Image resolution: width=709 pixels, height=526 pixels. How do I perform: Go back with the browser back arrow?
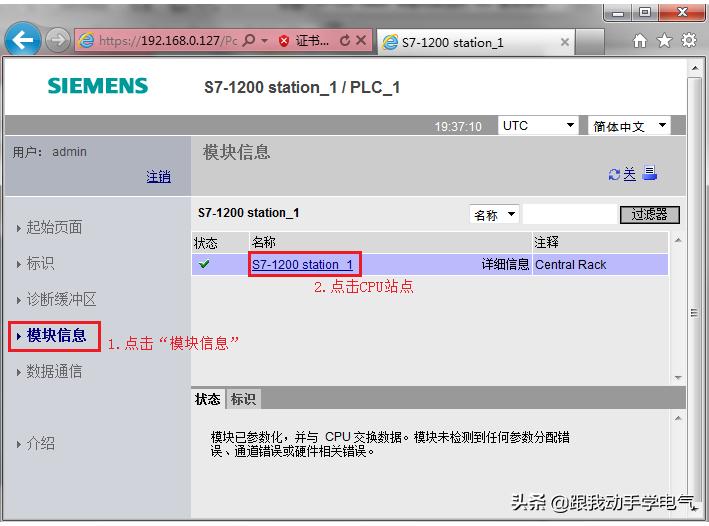tap(23, 40)
